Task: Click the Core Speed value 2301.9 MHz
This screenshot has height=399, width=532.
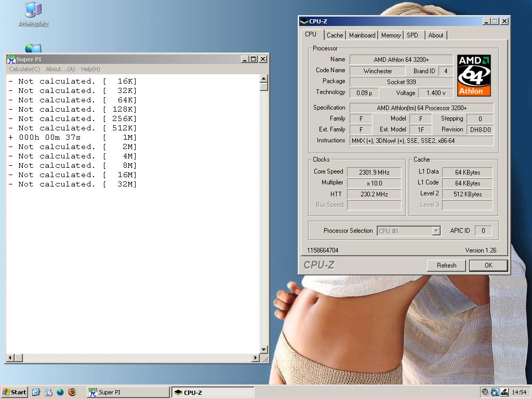Action: pos(374,172)
